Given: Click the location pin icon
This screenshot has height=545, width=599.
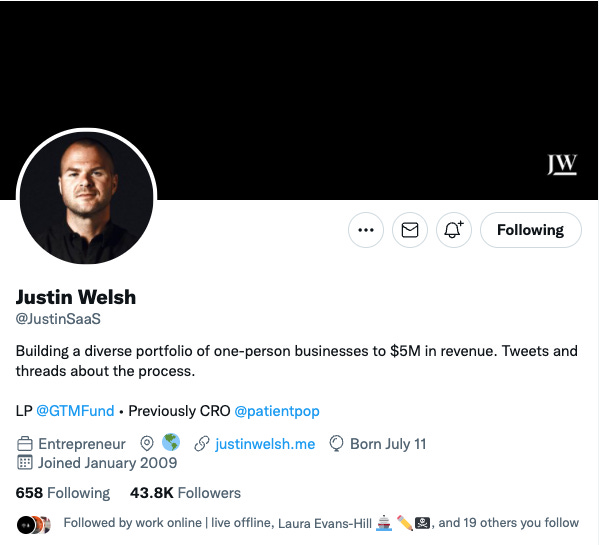Looking at the screenshot, I should 147,443.
